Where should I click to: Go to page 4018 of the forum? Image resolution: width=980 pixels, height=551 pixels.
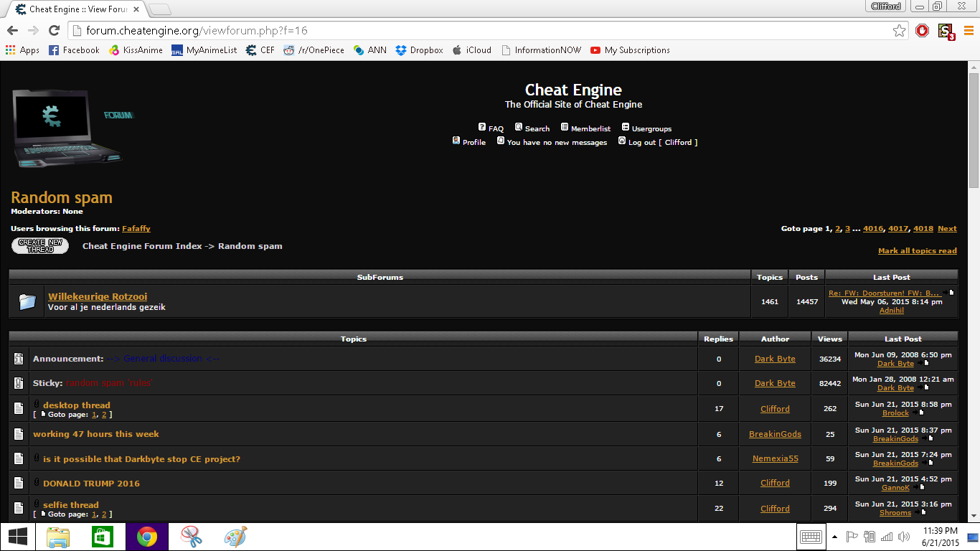click(923, 229)
